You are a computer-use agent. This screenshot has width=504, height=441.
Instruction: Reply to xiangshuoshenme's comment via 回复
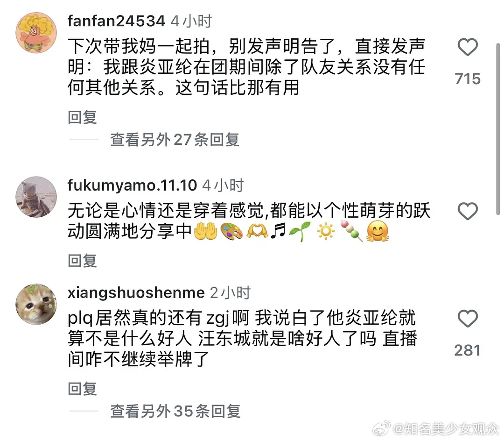point(82,389)
